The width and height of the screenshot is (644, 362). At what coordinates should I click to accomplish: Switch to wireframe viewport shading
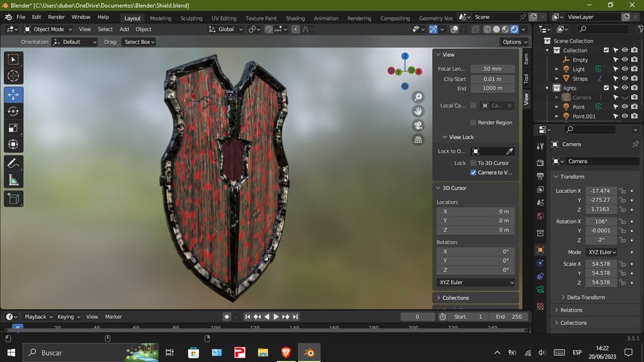(x=488, y=30)
